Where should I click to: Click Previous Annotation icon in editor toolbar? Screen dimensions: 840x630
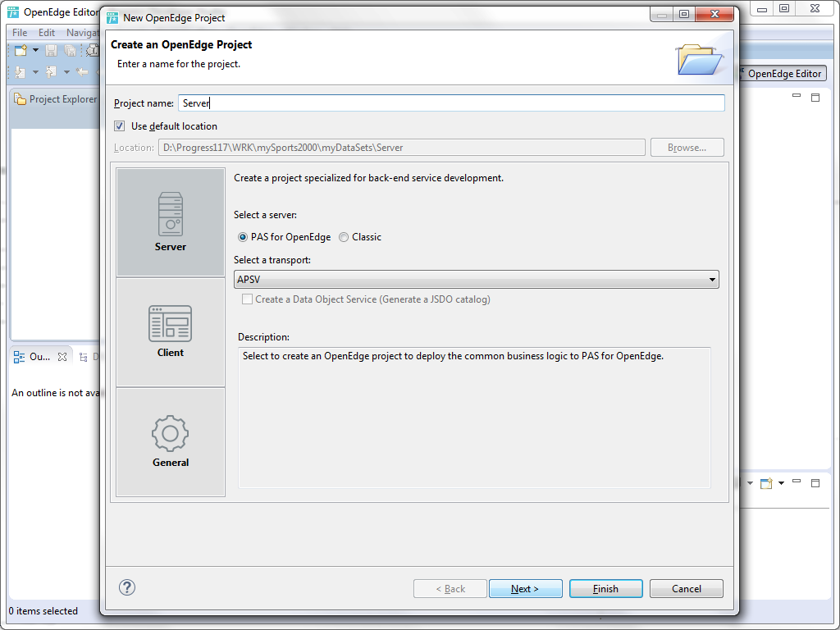[51, 72]
